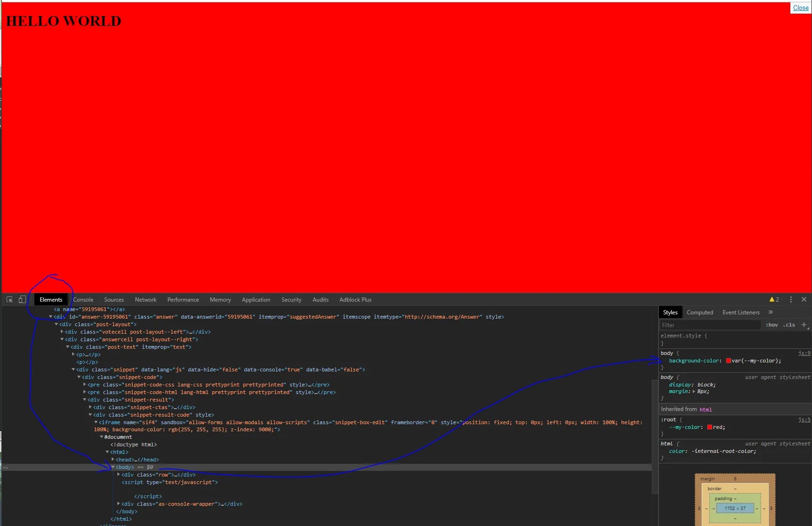Viewport: 812px width, 526px height.
Task: Open the Console tab
Action: tap(83, 299)
